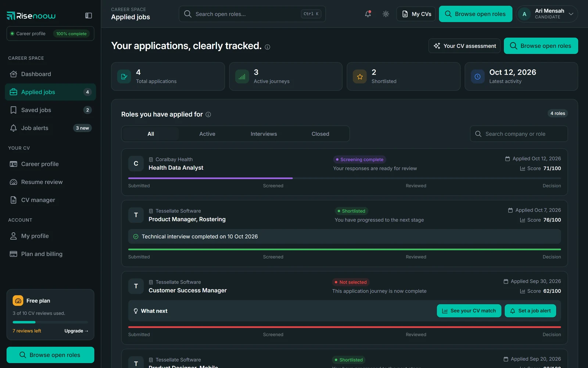
Task: Open CV manager in sidebar
Action: point(50,200)
